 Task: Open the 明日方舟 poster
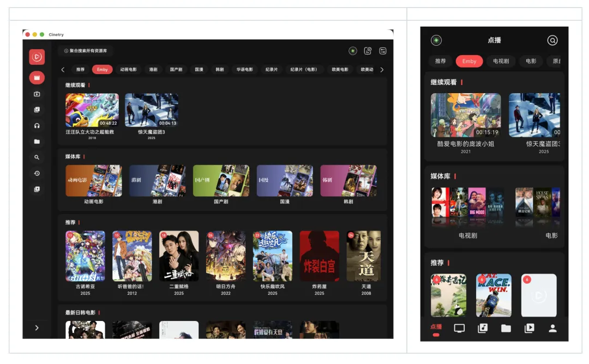226,256
